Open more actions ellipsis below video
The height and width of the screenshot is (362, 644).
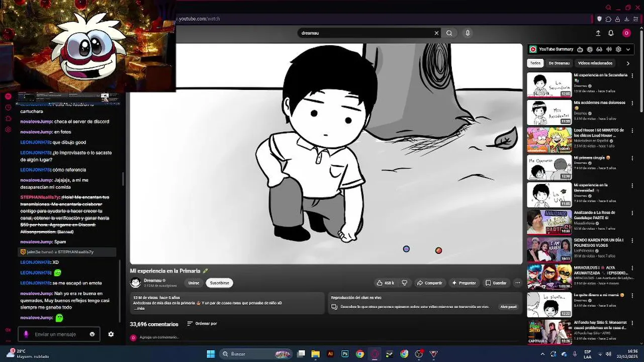coord(517,283)
